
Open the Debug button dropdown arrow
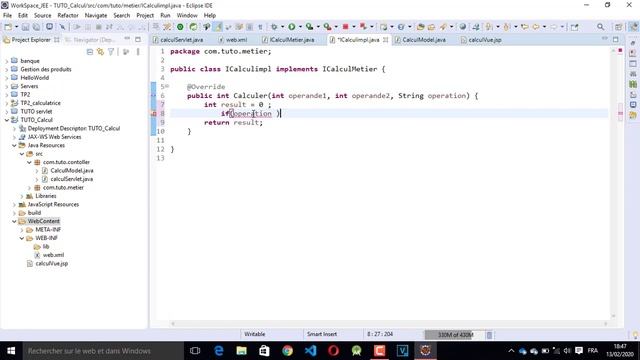tap(282, 27)
